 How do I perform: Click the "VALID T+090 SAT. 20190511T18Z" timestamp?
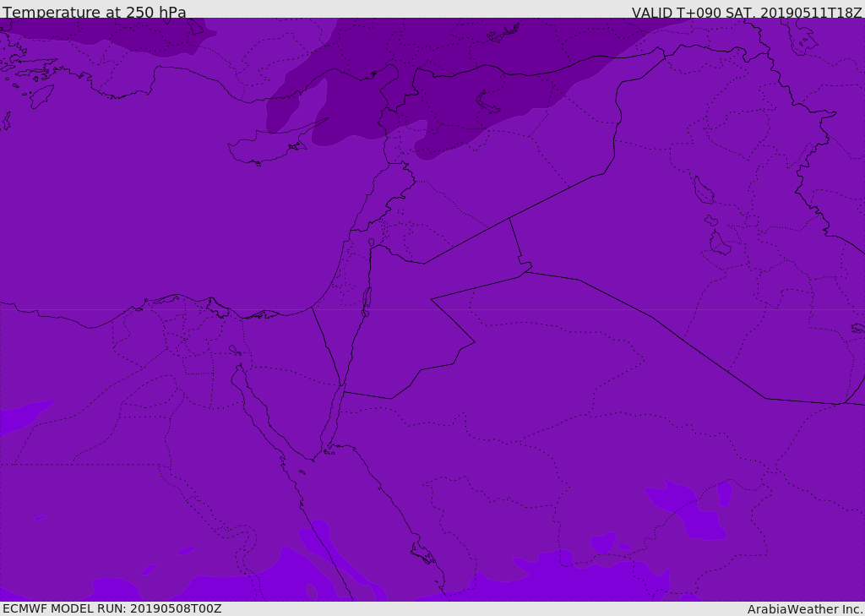coord(747,13)
